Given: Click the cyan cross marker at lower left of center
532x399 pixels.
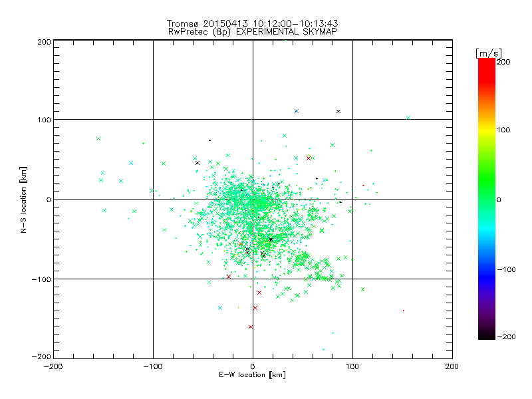Looking at the screenshot, I should [x=220, y=308].
